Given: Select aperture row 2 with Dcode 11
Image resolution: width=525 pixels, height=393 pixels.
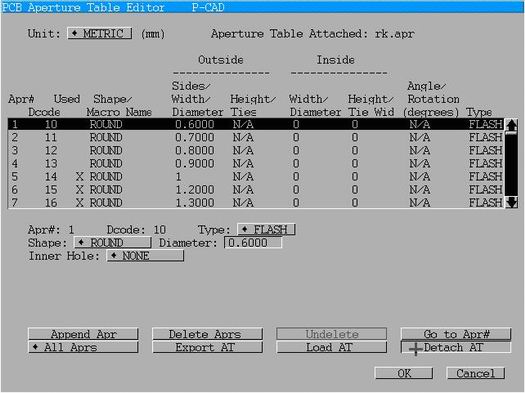Looking at the screenshot, I should (256, 138).
